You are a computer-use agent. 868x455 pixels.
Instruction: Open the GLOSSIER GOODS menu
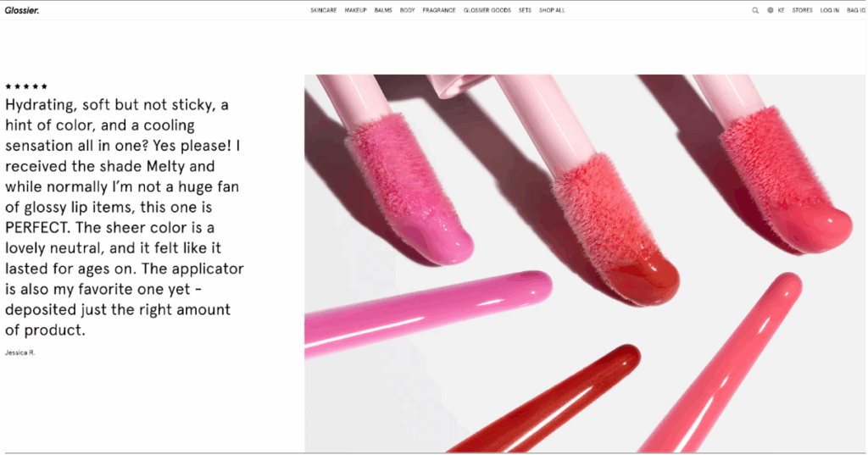point(487,10)
